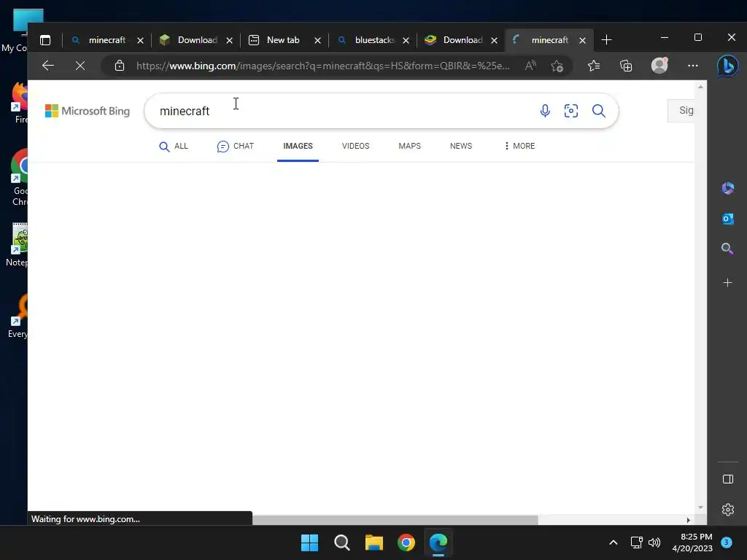Click the horizontal scrollbar thumb
Viewport: 747px width, 560px height.
395,520
